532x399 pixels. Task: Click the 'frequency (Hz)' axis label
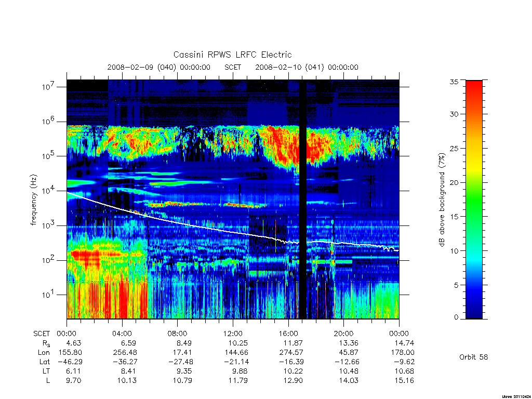[x=33, y=200]
